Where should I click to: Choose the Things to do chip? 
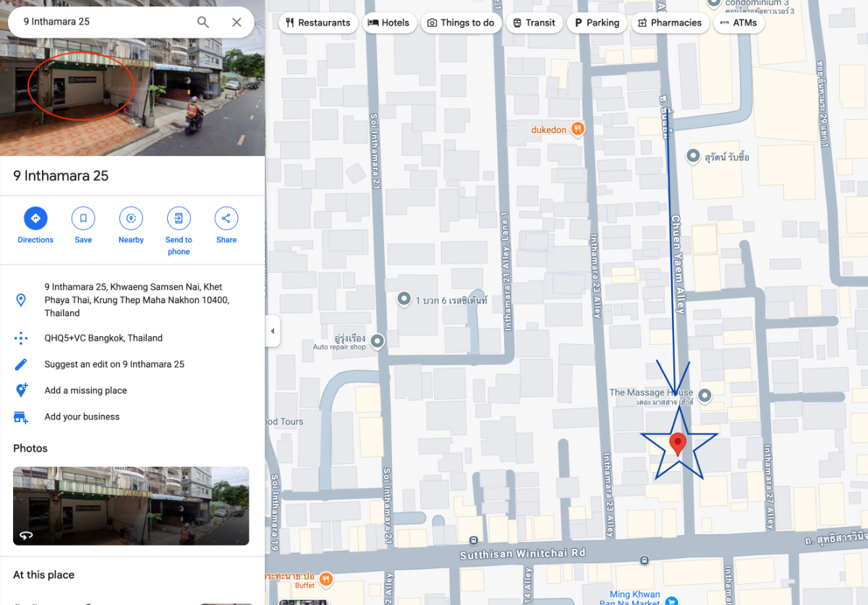click(461, 22)
